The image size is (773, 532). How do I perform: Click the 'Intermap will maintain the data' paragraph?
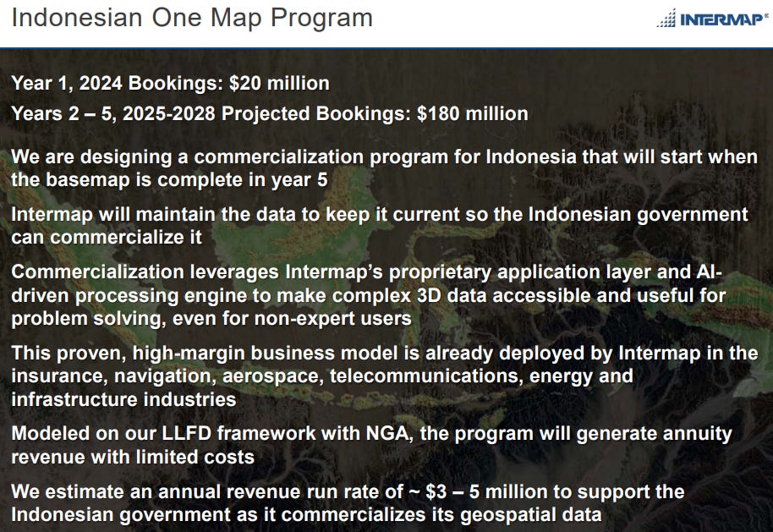380,226
